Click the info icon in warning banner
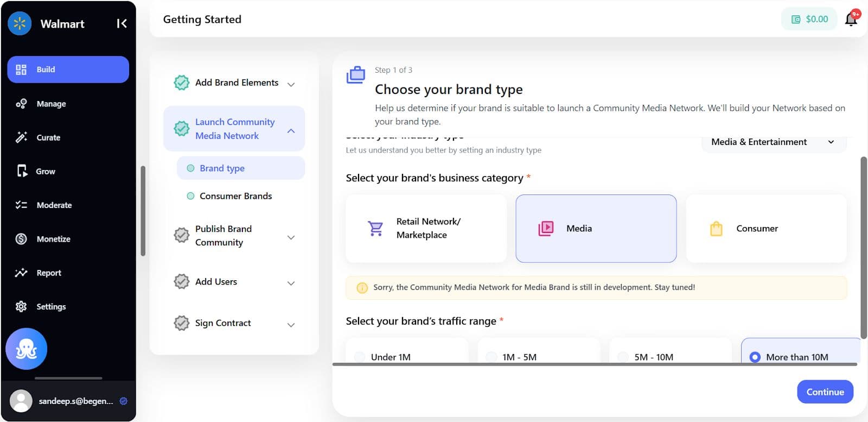Screen dimensions: 868x422 [362, 287]
